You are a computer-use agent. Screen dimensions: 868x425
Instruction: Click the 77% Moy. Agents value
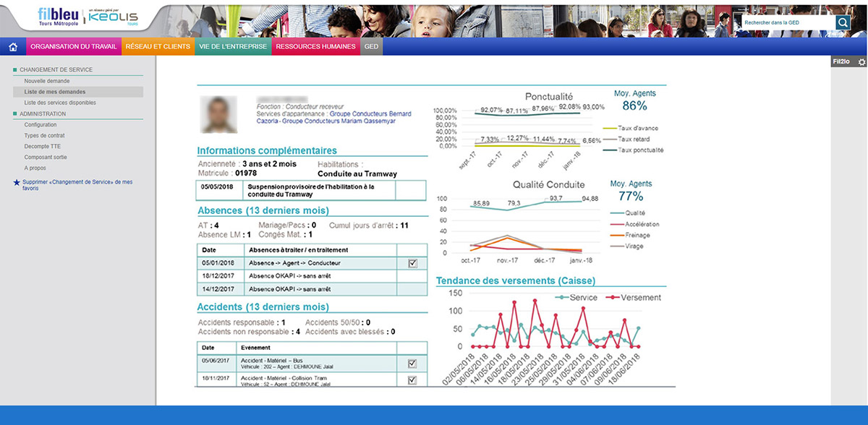pos(630,196)
